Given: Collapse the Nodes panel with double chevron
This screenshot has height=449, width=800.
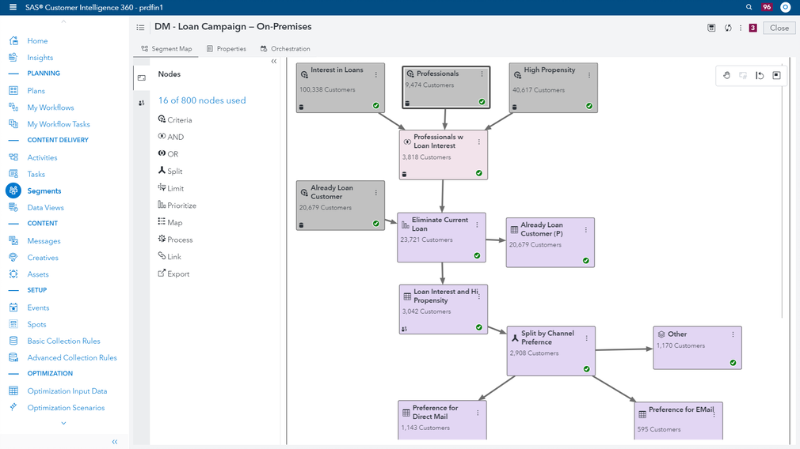Looking at the screenshot, I should tap(274, 61).
